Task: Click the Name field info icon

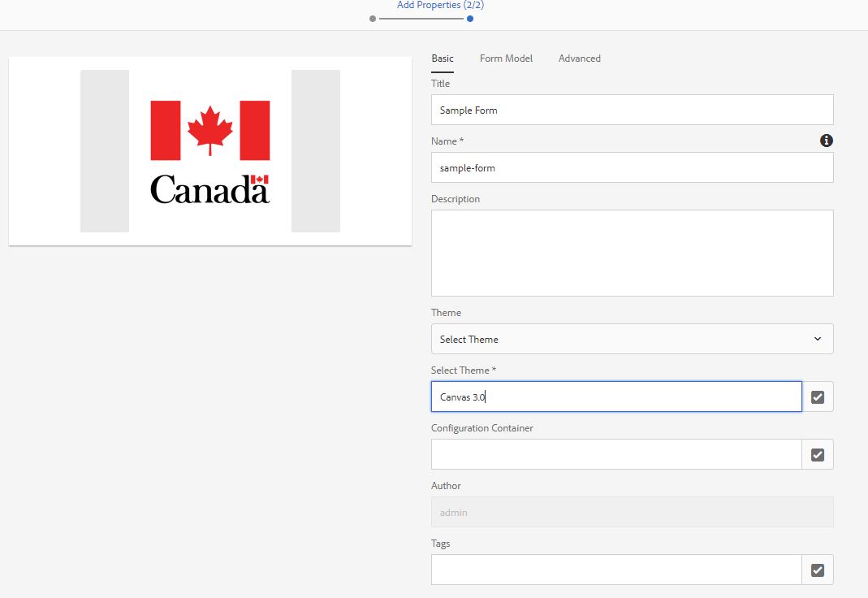Action: (x=826, y=141)
